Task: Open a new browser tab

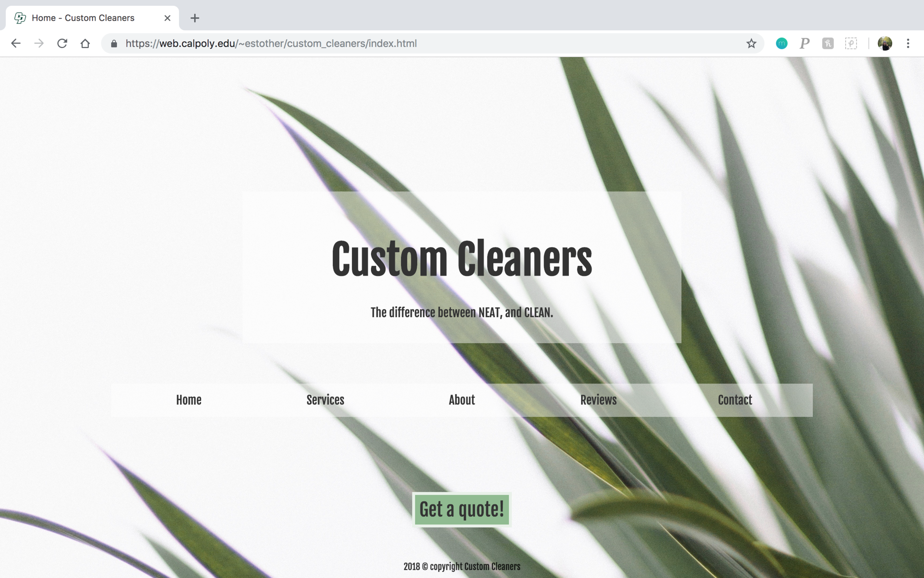Action: tap(195, 18)
